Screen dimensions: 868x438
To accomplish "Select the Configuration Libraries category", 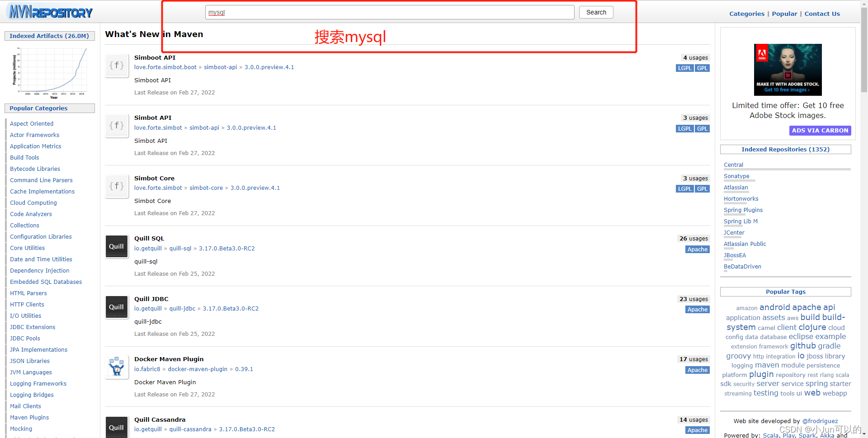I will coord(41,236).
